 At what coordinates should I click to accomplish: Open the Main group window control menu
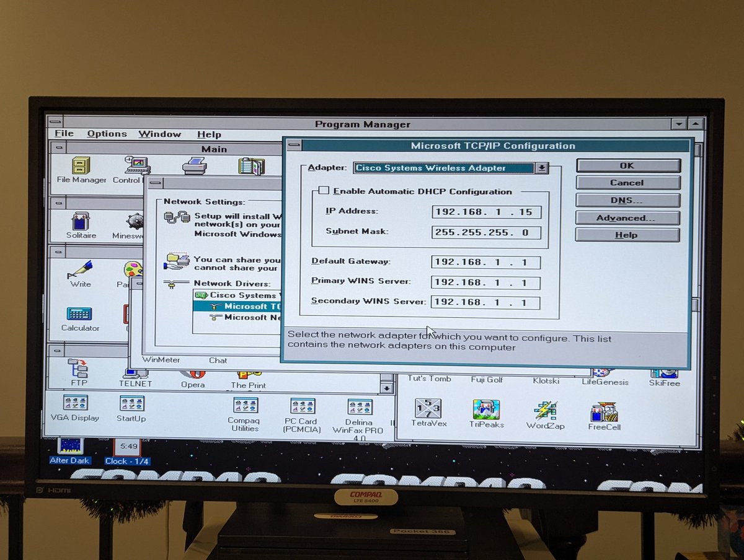coord(59,149)
